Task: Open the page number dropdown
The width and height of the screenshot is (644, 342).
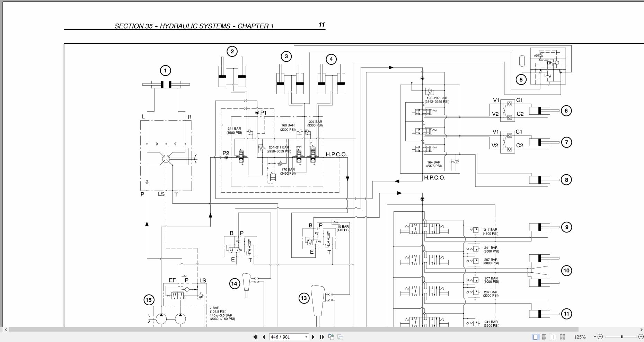Action: (306, 337)
